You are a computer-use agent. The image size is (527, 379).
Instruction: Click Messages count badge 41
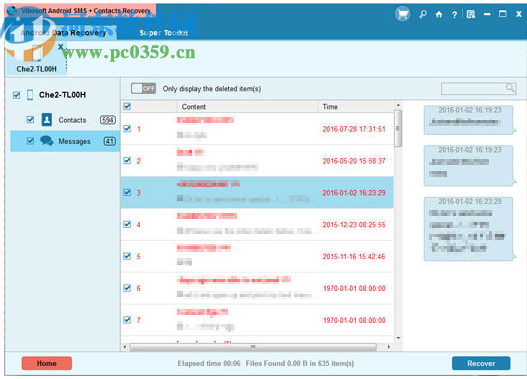coord(110,141)
